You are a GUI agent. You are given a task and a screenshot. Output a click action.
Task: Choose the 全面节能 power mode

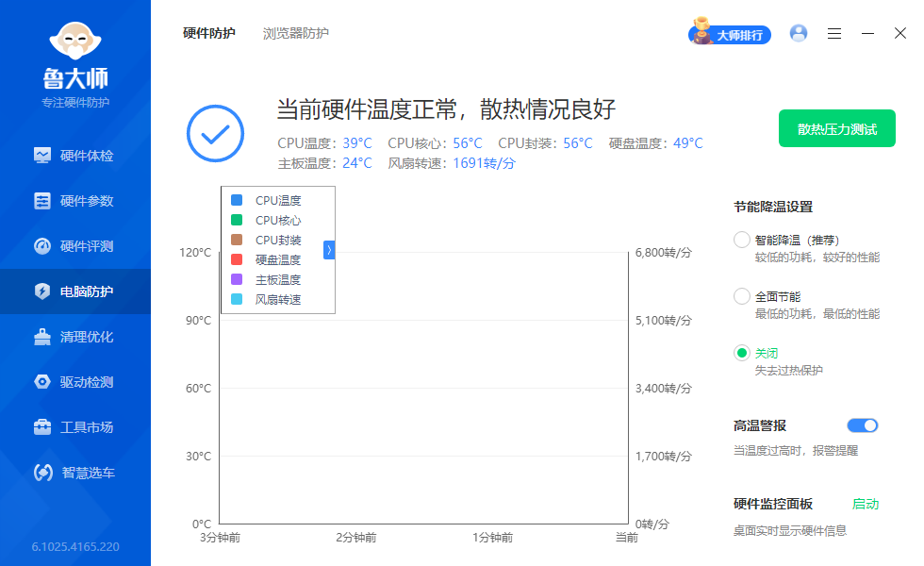tap(742, 296)
